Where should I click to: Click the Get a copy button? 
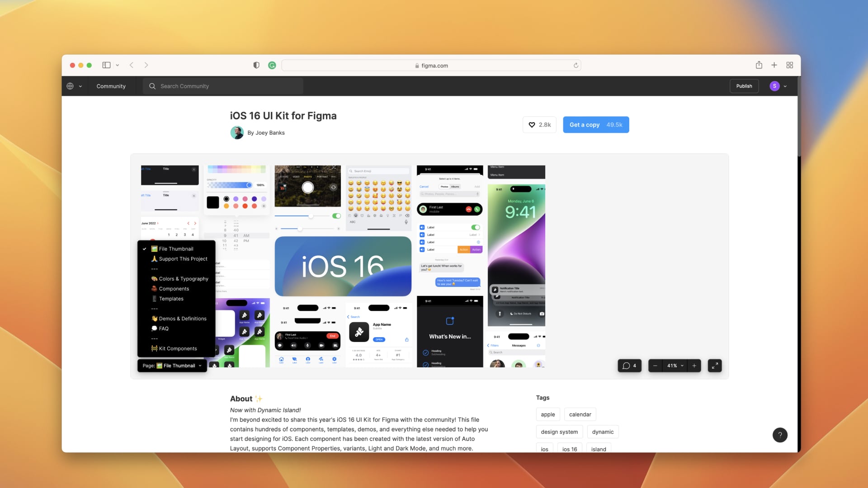[595, 125]
